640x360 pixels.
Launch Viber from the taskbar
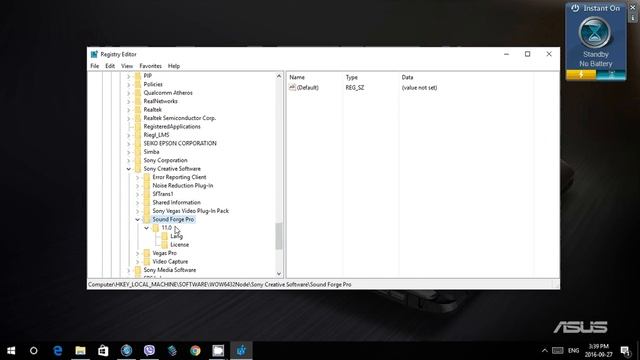(149, 351)
